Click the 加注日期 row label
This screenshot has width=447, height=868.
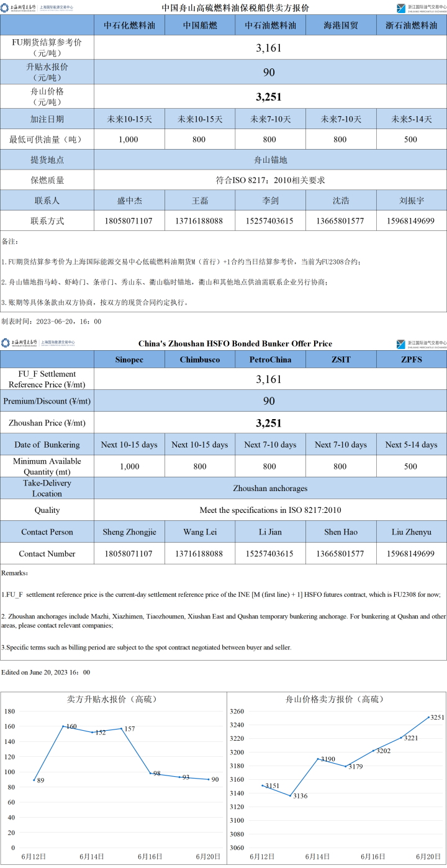(x=47, y=119)
